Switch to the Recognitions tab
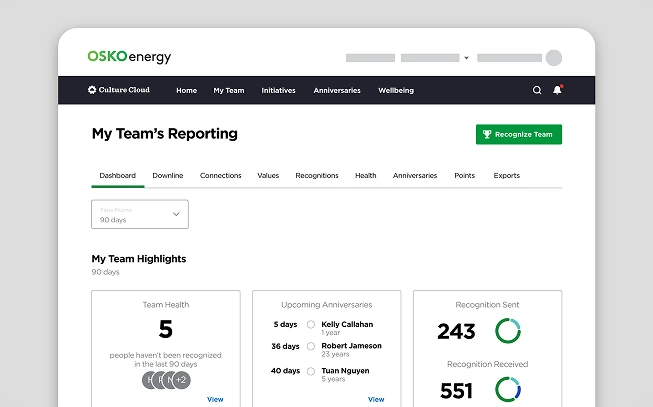 click(x=317, y=175)
